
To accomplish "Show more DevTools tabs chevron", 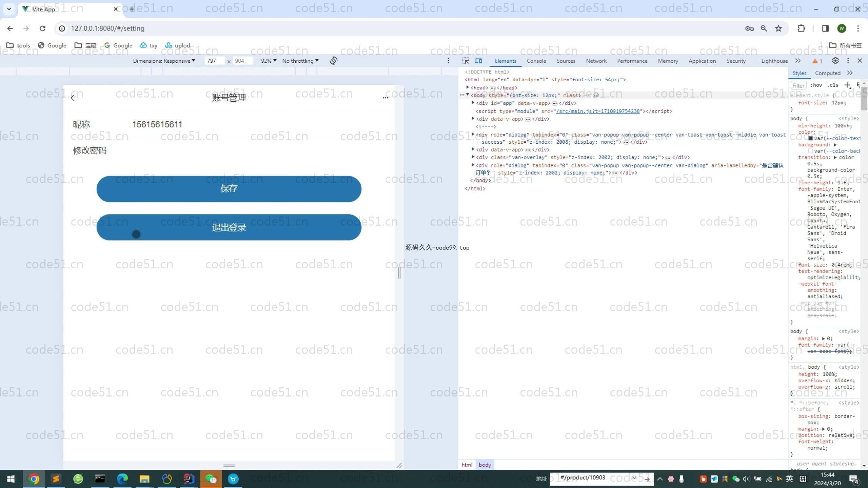I will click(798, 61).
